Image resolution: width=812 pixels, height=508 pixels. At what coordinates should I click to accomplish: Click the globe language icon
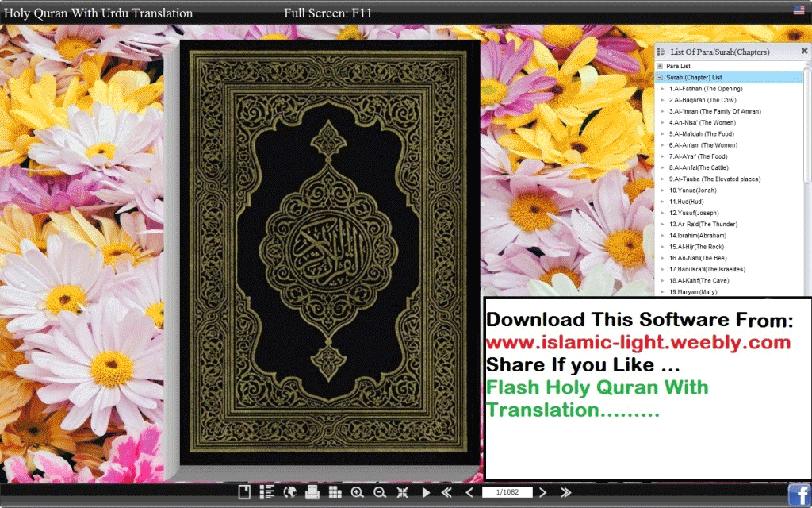[290, 492]
